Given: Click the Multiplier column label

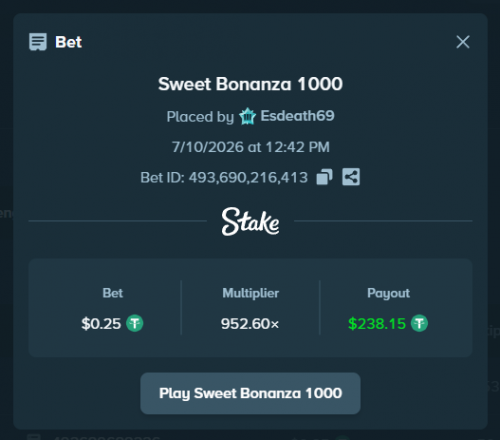Looking at the screenshot, I should tap(250, 293).
